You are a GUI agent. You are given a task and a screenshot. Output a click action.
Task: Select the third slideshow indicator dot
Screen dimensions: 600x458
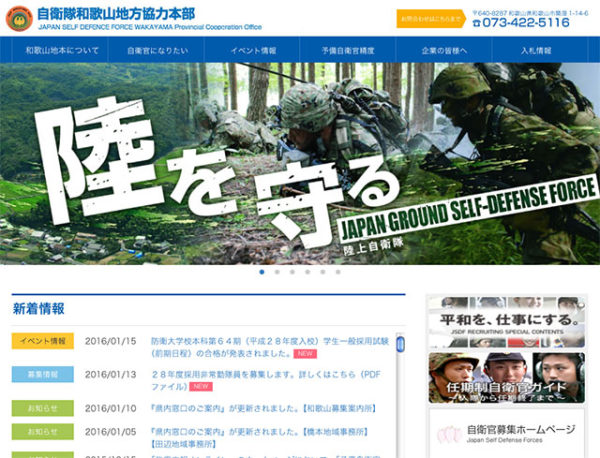292,272
